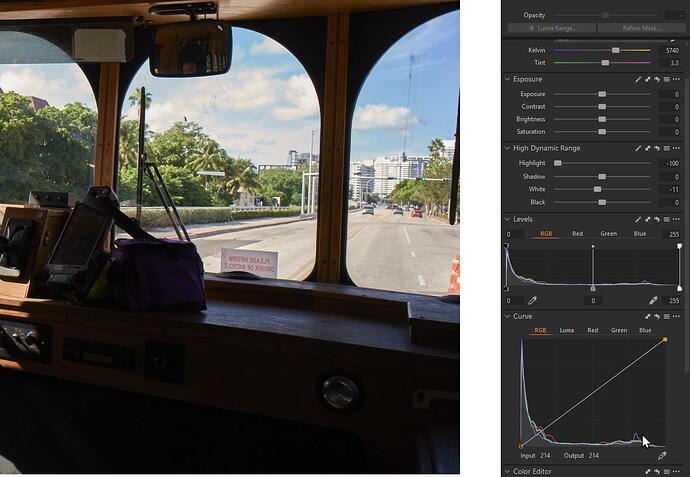Reset the High Dynamic Range adjustments
690x477 pixels.
point(657,148)
